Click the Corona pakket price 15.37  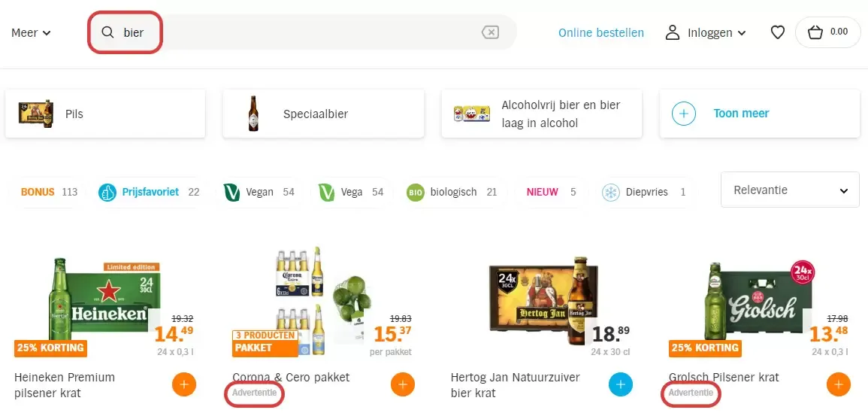[393, 334]
